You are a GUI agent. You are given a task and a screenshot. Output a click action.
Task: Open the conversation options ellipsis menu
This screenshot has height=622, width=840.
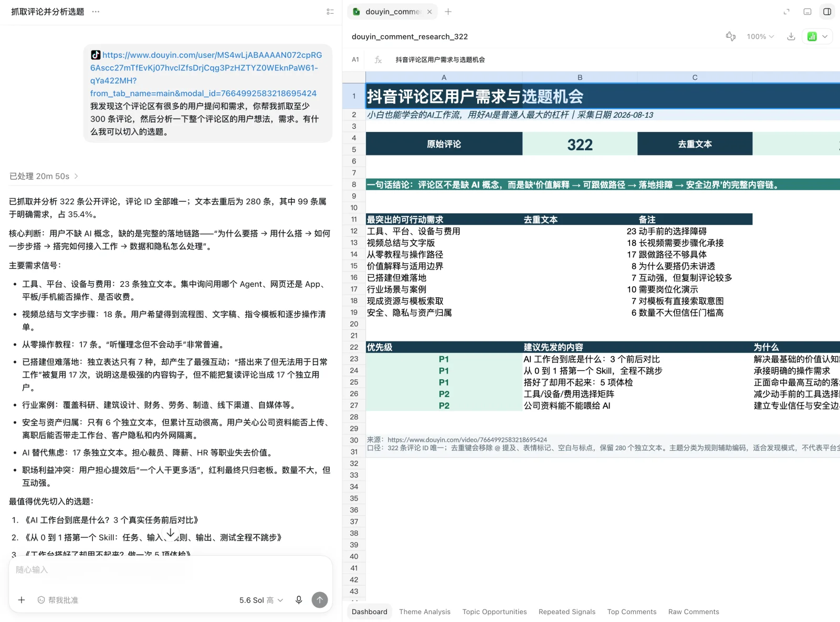96,12
